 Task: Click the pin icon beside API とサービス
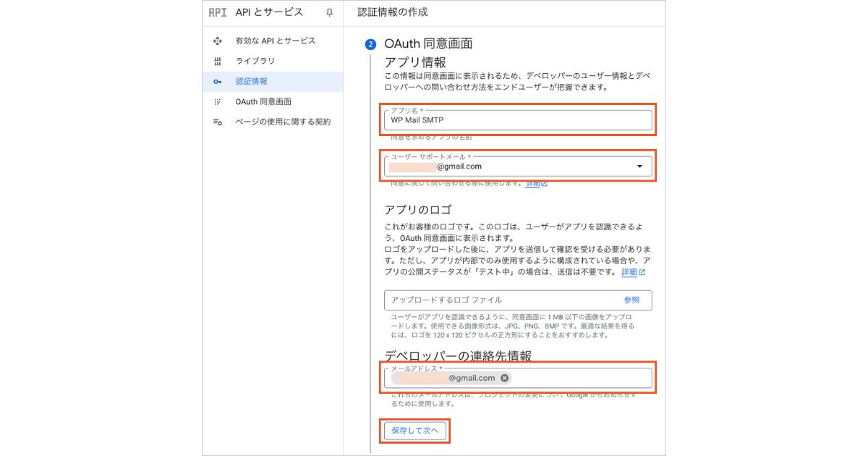(x=330, y=13)
